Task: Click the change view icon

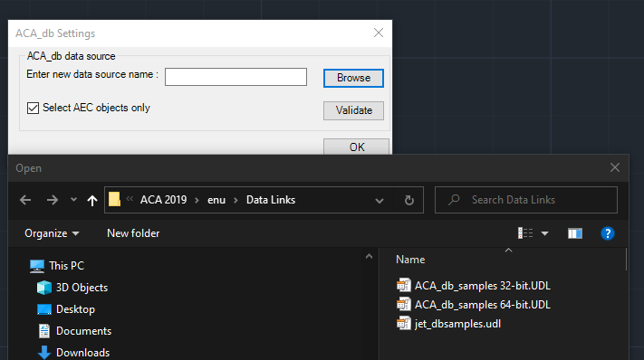Action: [x=525, y=233]
